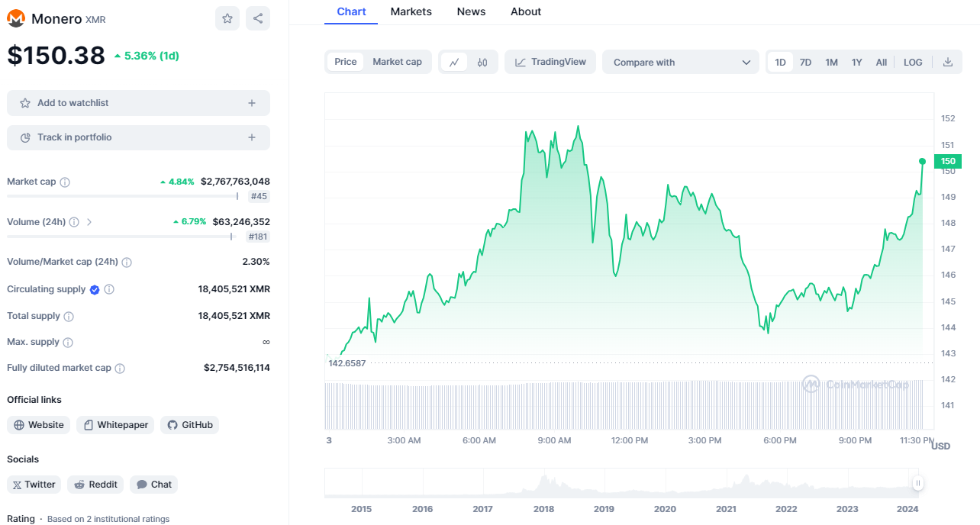Open the Chart tab
This screenshot has height=525, width=980.
[351, 11]
